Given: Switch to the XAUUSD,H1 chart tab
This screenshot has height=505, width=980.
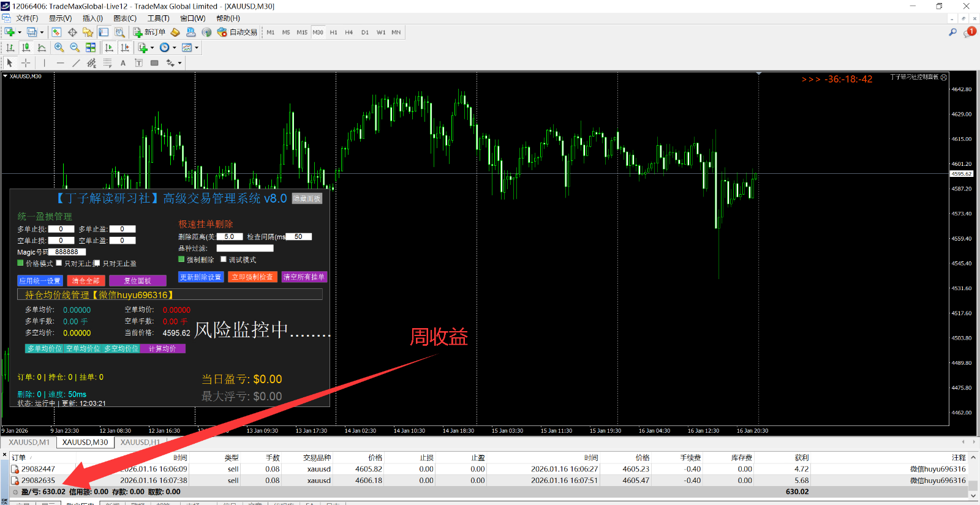Looking at the screenshot, I should [x=140, y=442].
